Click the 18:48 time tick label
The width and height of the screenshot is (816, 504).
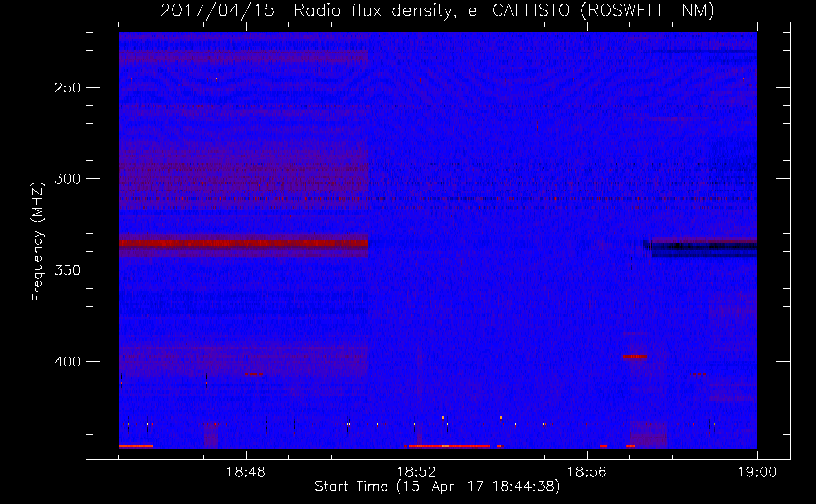[246, 472]
